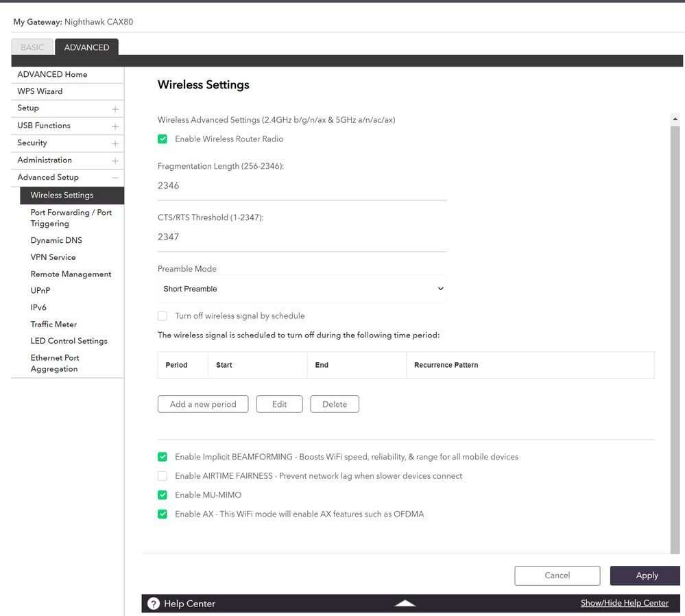The image size is (685, 616).
Task: Switch to the BASIC tab
Action: [x=32, y=47]
